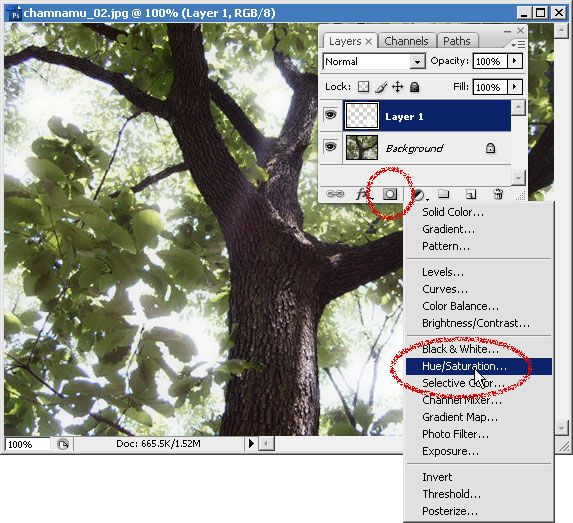Click the Background layer name
The width and height of the screenshot is (573, 523).
click(x=414, y=148)
